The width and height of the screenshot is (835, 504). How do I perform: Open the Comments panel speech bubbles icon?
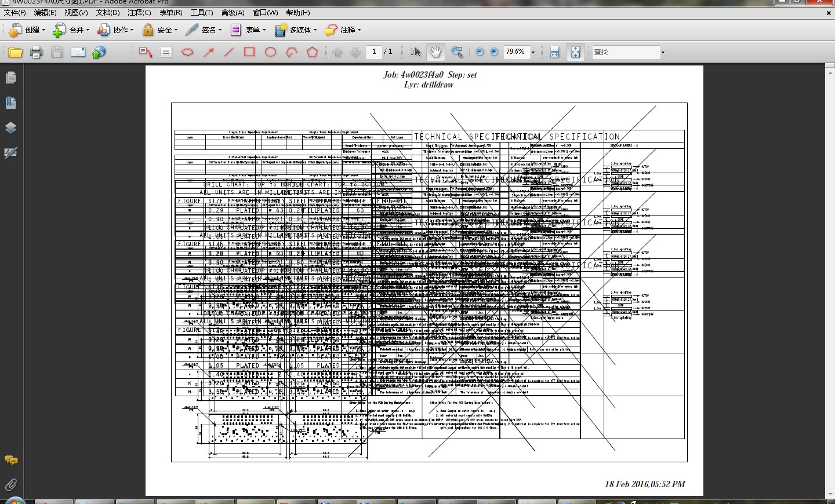pos(10,461)
